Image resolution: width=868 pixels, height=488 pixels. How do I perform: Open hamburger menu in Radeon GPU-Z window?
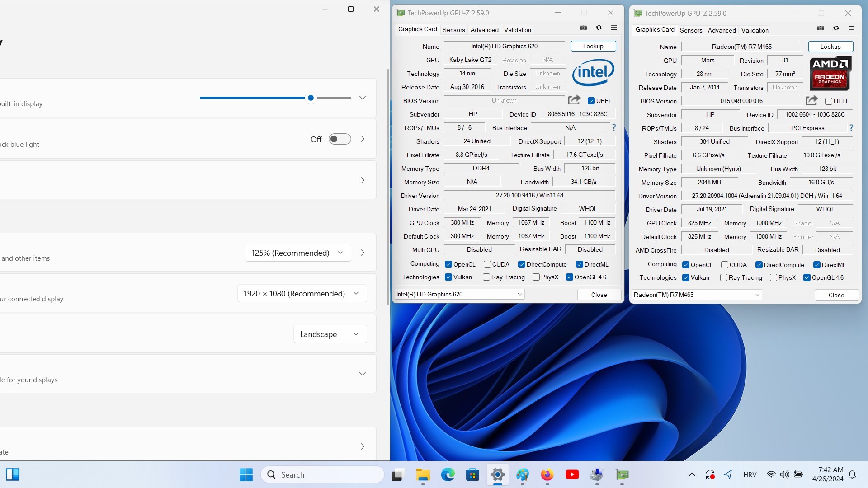pyautogui.click(x=851, y=28)
